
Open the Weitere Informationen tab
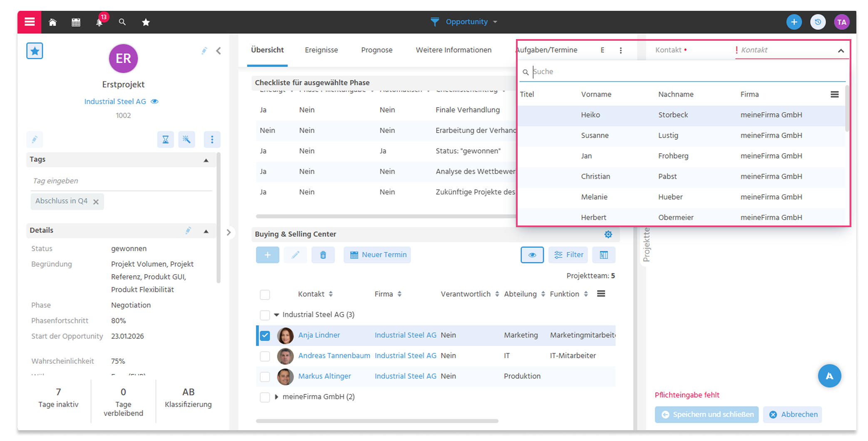(x=454, y=50)
